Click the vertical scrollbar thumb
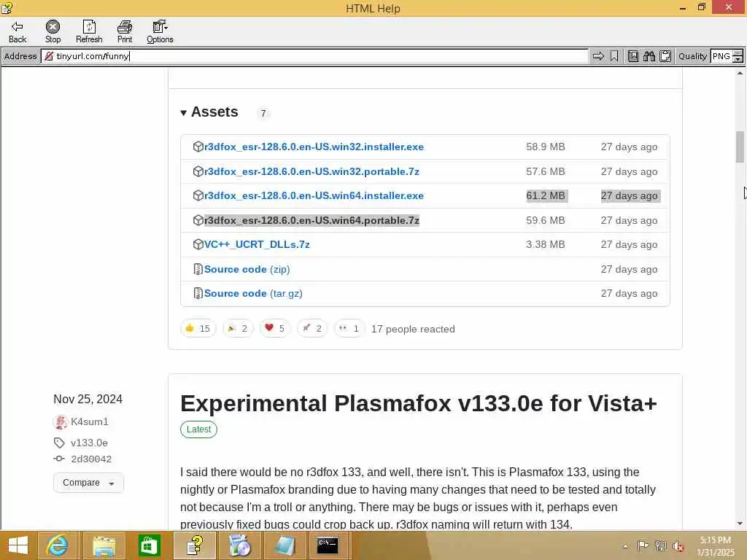This screenshot has width=747, height=560. tap(740, 147)
